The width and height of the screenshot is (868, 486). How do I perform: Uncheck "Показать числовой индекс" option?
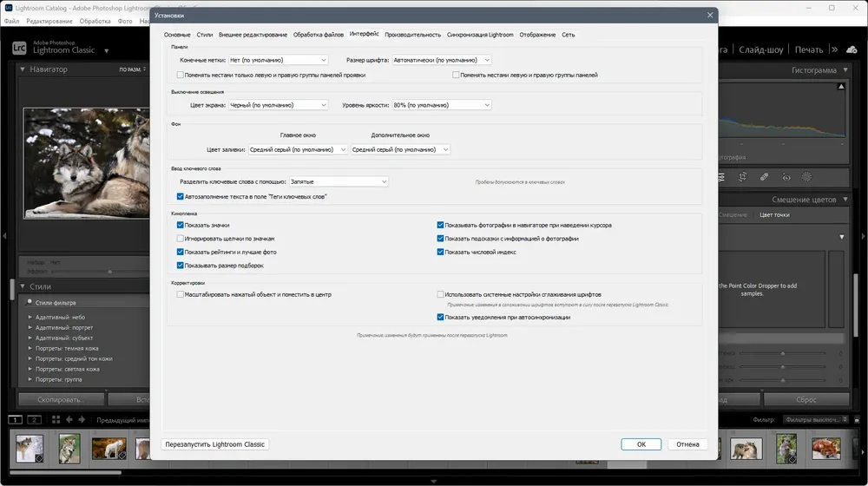pyautogui.click(x=440, y=252)
